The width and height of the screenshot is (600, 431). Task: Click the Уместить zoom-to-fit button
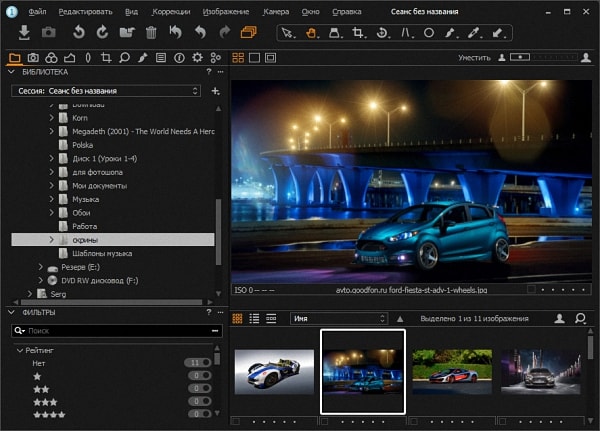(x=474, y=58)
